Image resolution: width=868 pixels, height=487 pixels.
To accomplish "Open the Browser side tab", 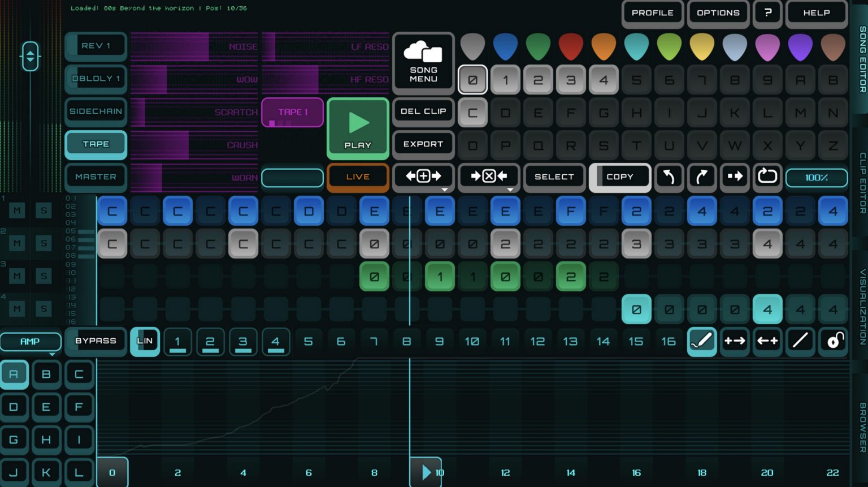I will (x=862, y=427).
